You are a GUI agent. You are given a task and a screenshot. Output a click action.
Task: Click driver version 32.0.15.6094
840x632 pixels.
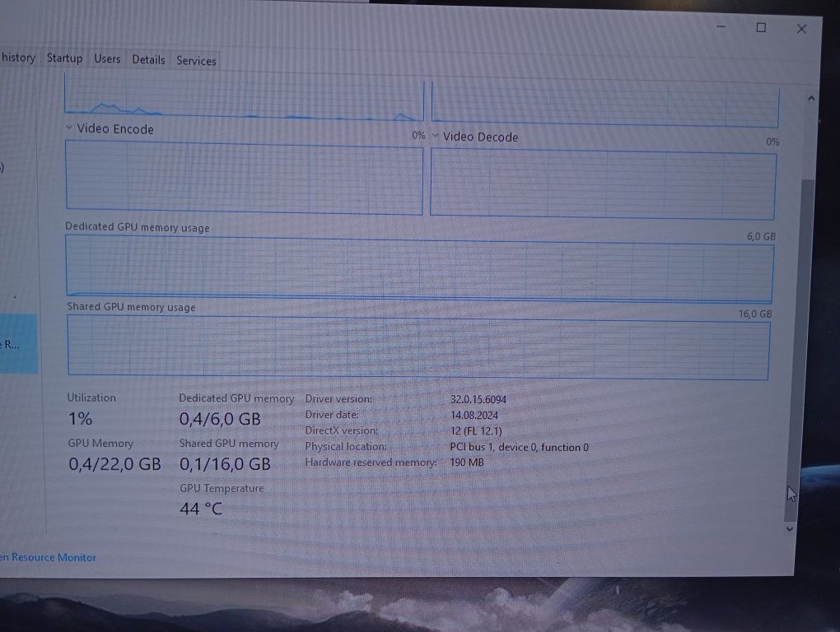click(478, 399)
